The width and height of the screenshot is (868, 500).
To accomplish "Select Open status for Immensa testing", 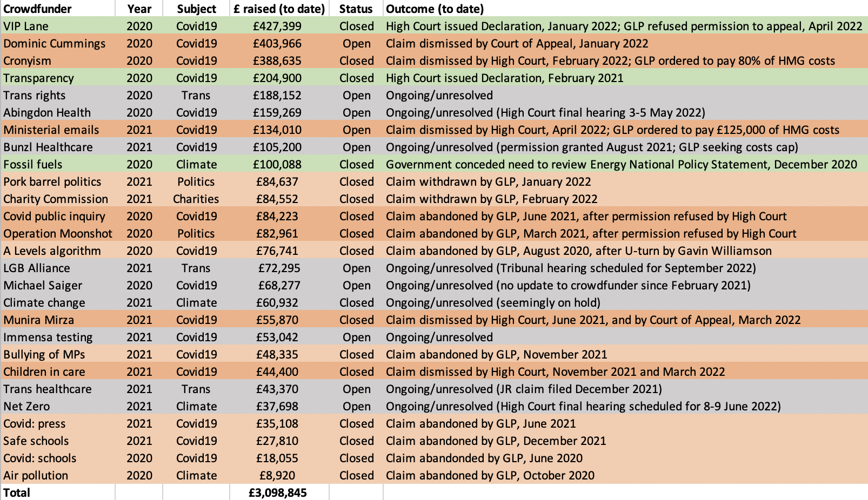I will (x=356, y=337).
